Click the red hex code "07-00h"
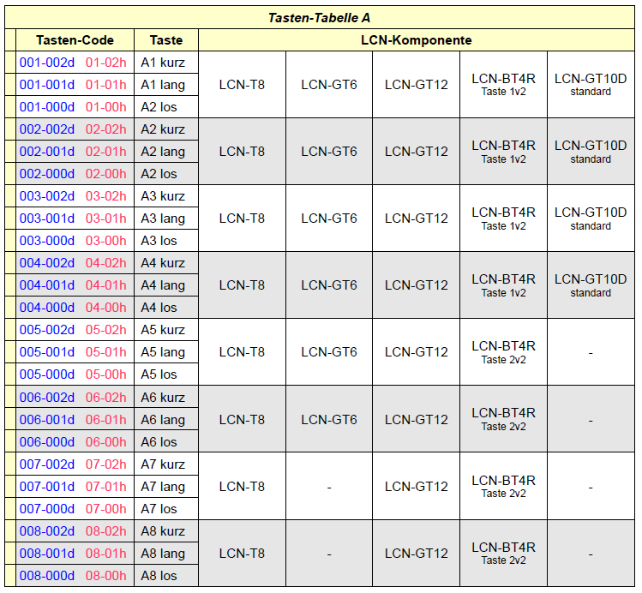Image resolution: width=642 pixels, height=593 pixels. tap(106, 509)
